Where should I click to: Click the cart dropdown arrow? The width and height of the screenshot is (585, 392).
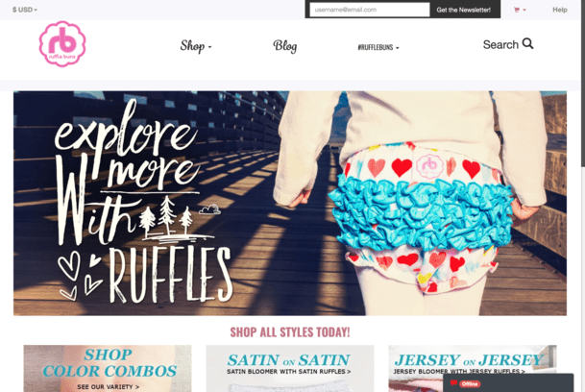tap(524, 10)
